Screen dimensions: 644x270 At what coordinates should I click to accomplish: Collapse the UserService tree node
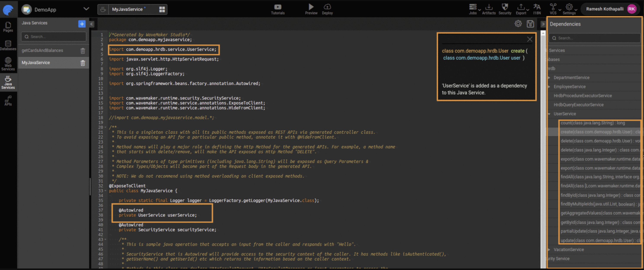[549, 114]
